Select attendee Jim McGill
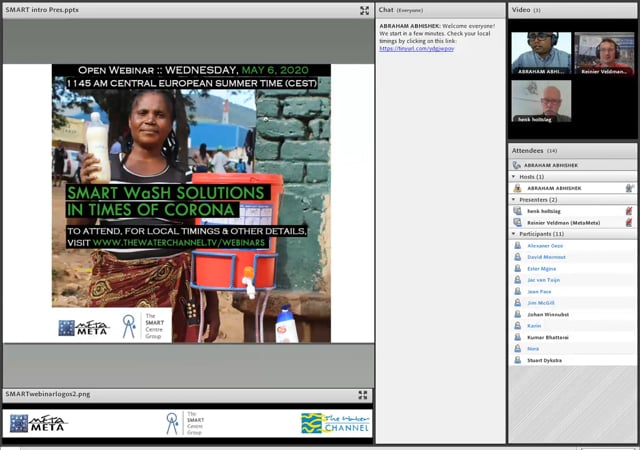This screenshot has width=640, height=450. click(540, 303)
